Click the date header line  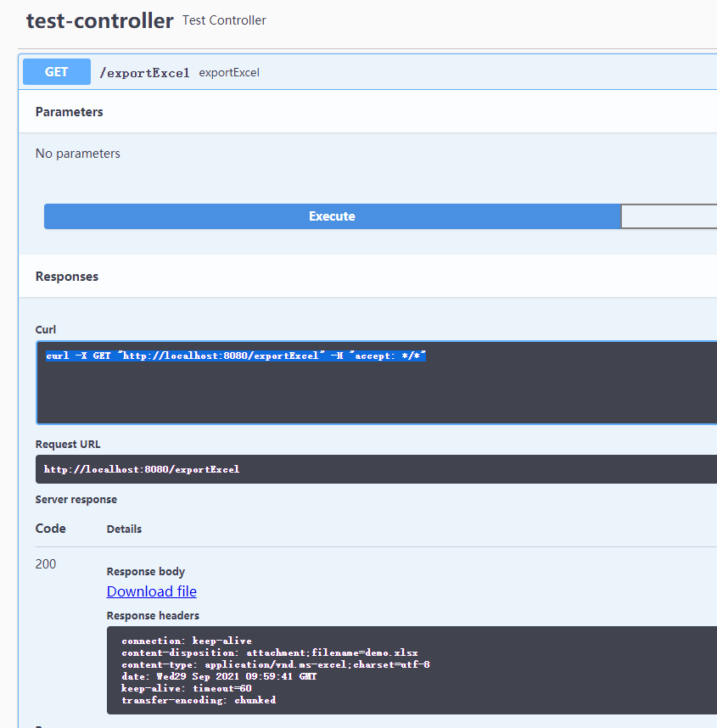[219, 676]
